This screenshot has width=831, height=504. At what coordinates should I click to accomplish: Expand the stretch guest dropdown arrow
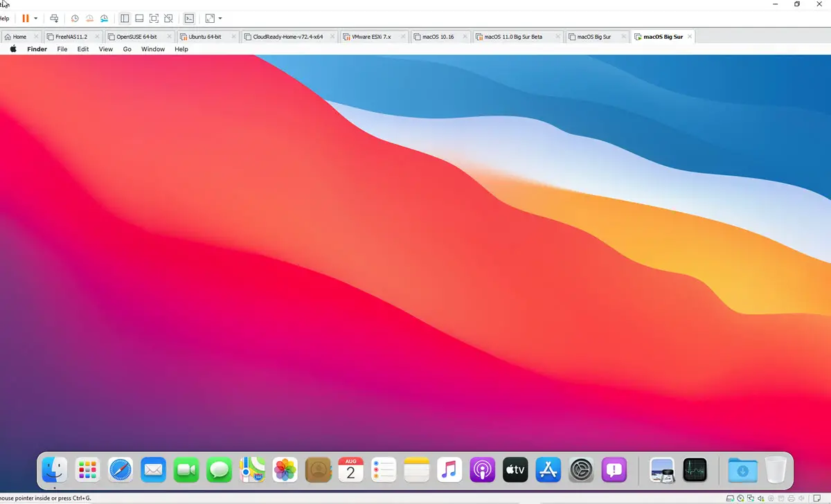point(220,19)
